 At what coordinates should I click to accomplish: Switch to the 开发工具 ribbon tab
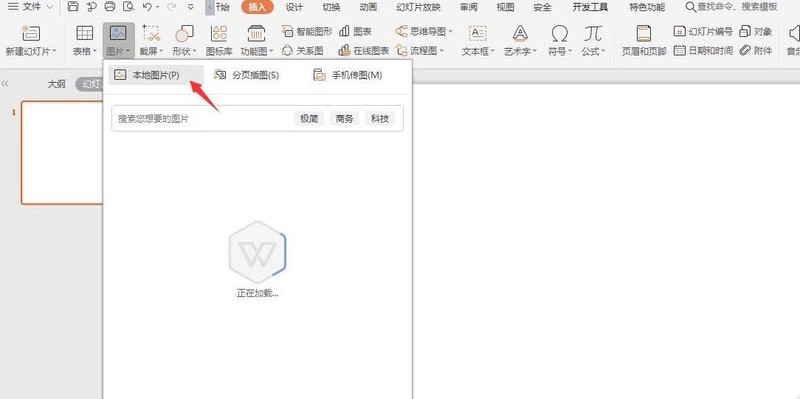(590, 7)
